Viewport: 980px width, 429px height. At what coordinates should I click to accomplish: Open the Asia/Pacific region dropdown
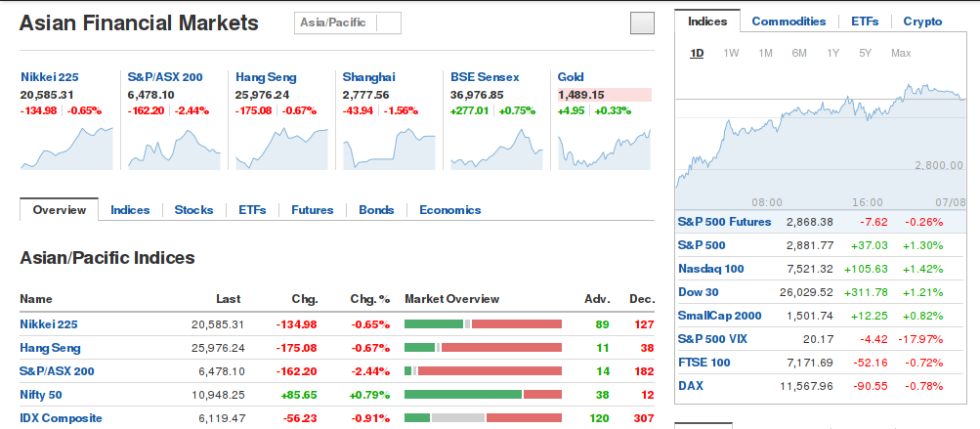(x=348, y=23)
